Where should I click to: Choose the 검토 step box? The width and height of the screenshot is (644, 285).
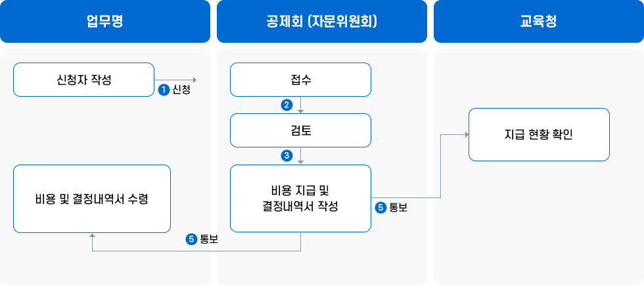300,130
